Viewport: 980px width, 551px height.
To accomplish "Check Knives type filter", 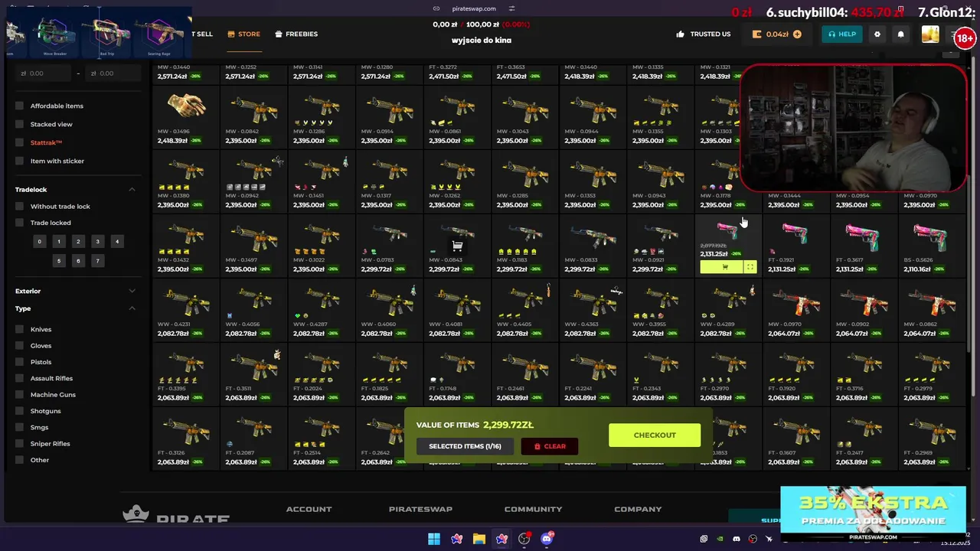I will [x=20, y=329].
